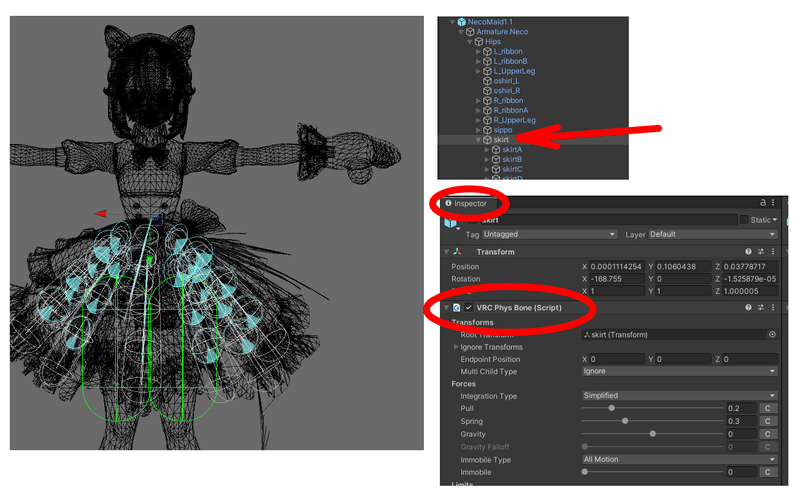Click the Pull value field showing 0.2

[741, 409]
